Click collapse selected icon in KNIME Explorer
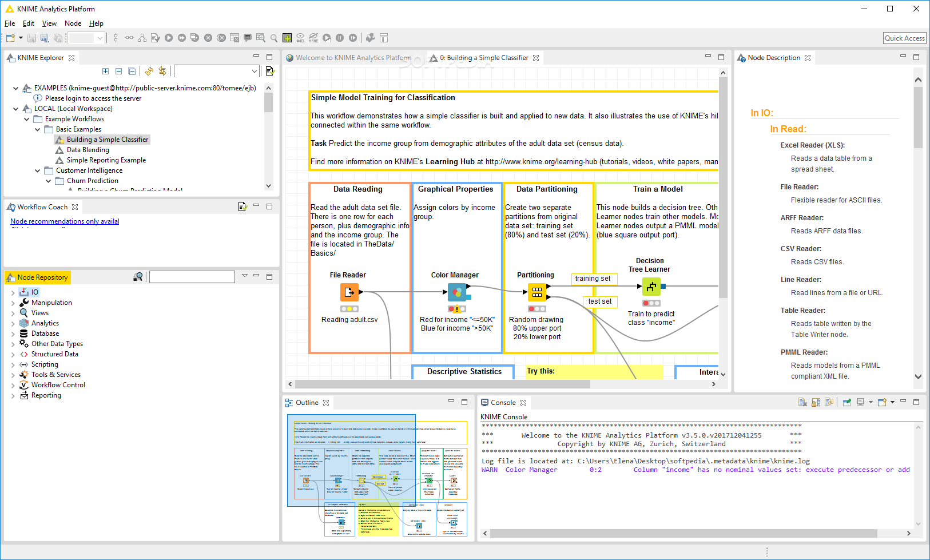 pos(118,71)
